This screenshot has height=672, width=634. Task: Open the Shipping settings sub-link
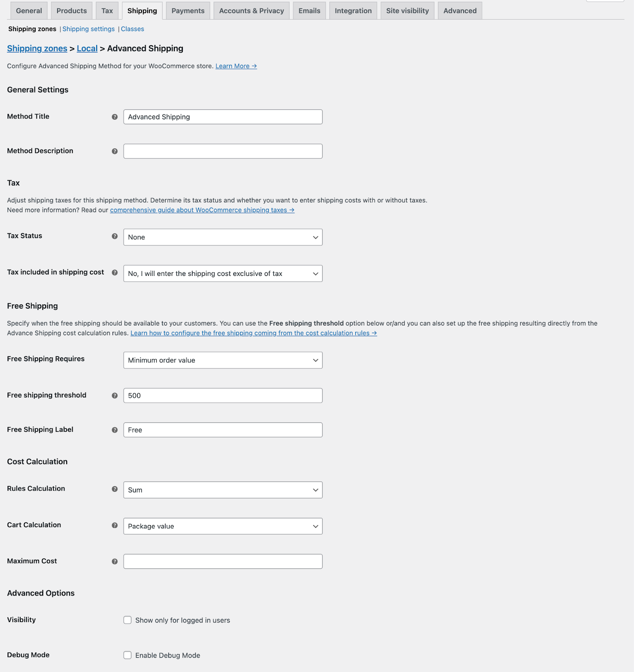point(89,29)
